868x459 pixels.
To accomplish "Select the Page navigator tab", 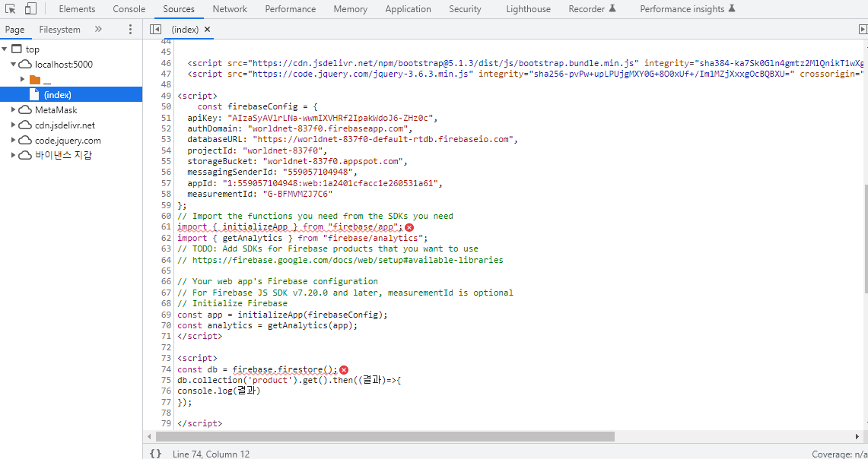I will tap(15, 30).
